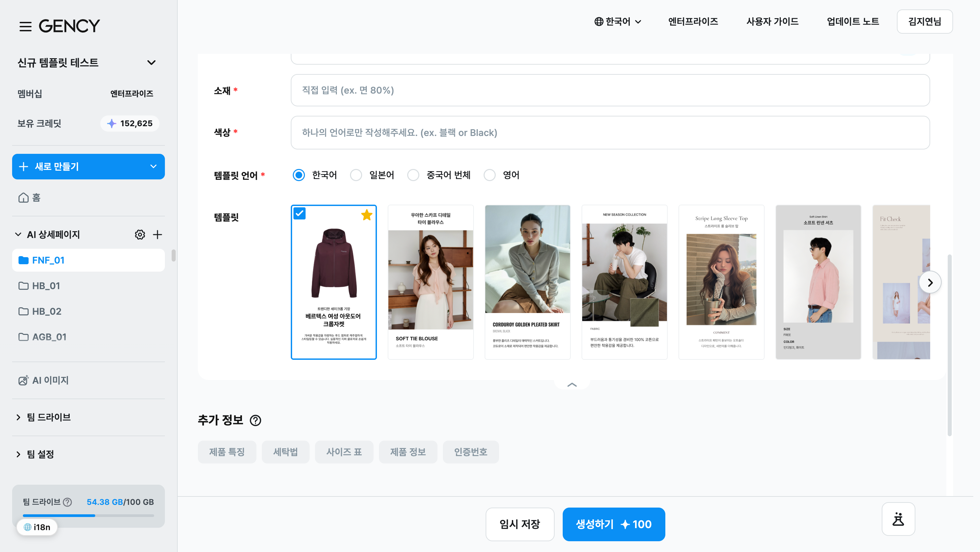Click the 색상 color input field
Screen dimensions: 980x552
pyautogui.click(x=610, y=132)
